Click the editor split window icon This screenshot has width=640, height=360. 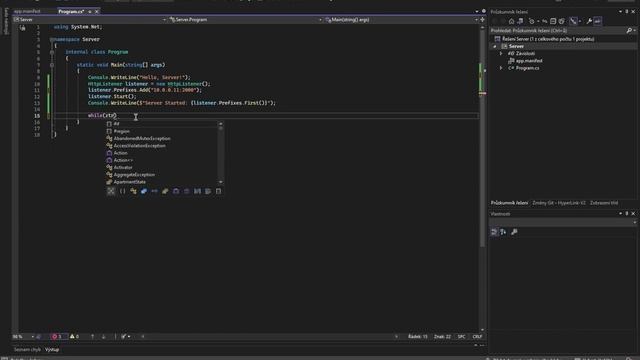(x=482, y=20)
